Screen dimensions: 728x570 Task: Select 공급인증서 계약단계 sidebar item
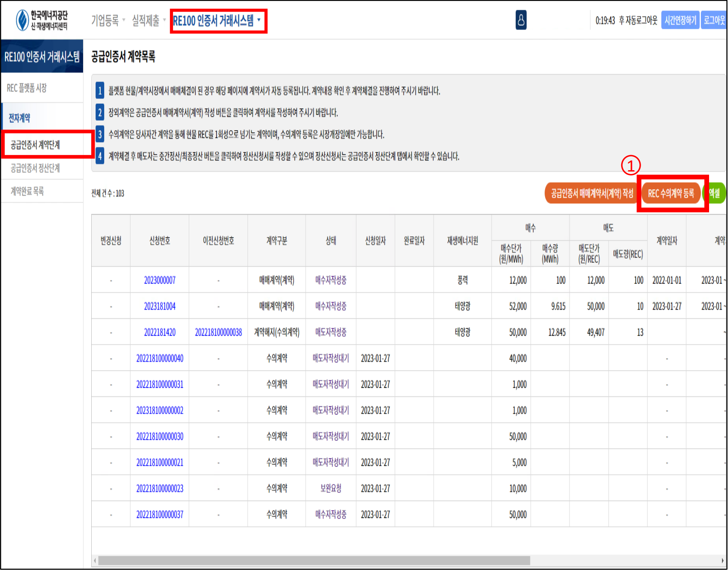click(x=35, y=145)
